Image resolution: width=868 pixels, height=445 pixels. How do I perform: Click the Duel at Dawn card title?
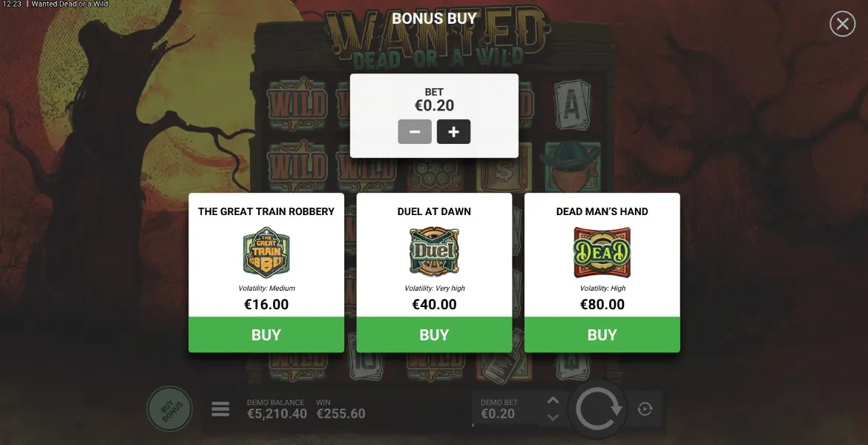point(434,211)
